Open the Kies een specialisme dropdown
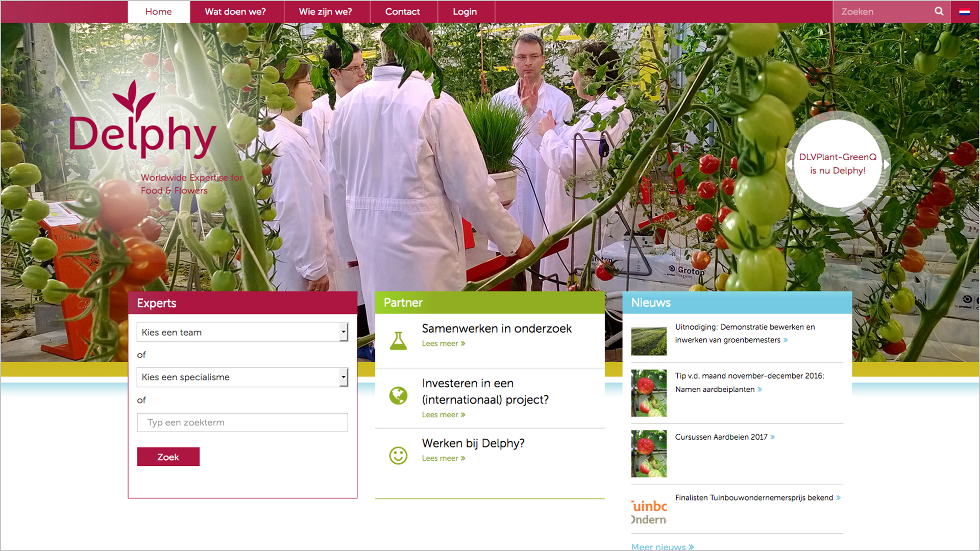The image size is (980, 551). (x=242, y=377)
